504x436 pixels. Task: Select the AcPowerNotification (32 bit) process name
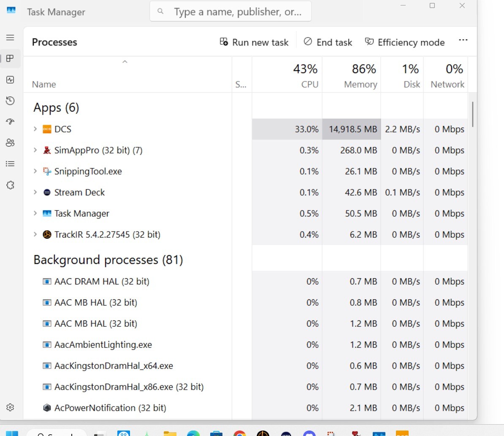(x=110, y=408)
